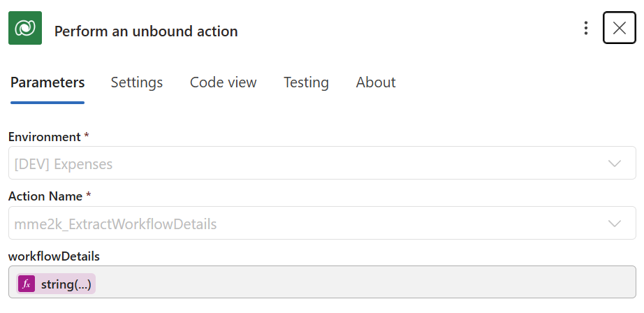Show the About tab
Viewport: 644px width, 313px height.
[x=376, y=82]
